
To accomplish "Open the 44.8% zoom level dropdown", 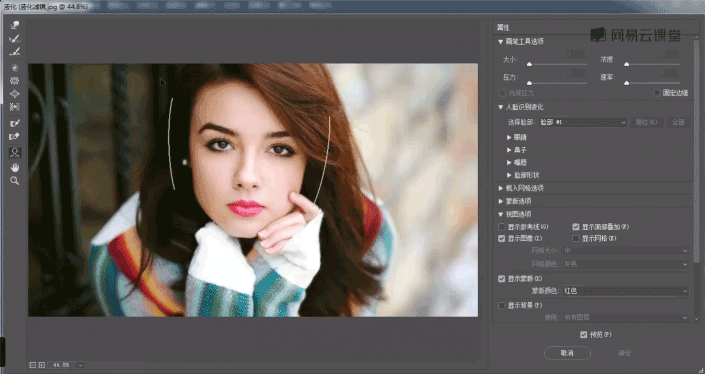I will [80, 365].
